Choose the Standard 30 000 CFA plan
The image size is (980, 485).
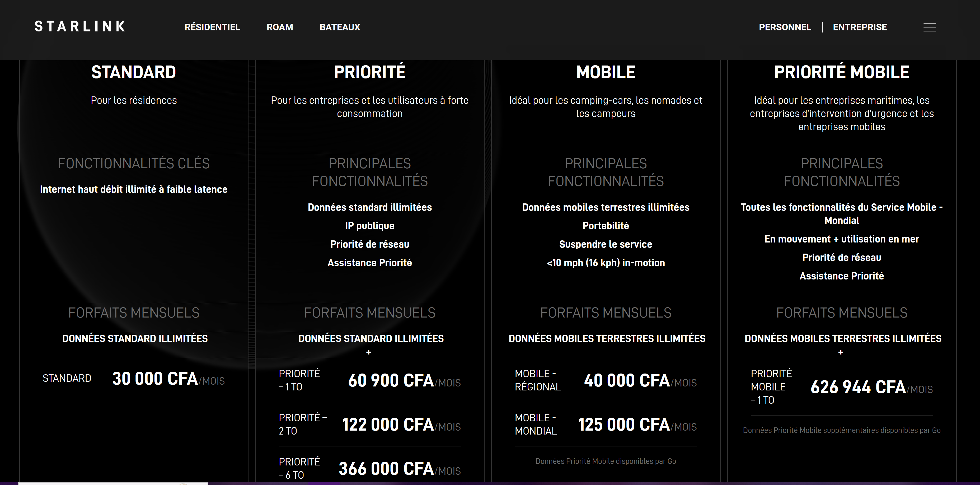(134, 379)
